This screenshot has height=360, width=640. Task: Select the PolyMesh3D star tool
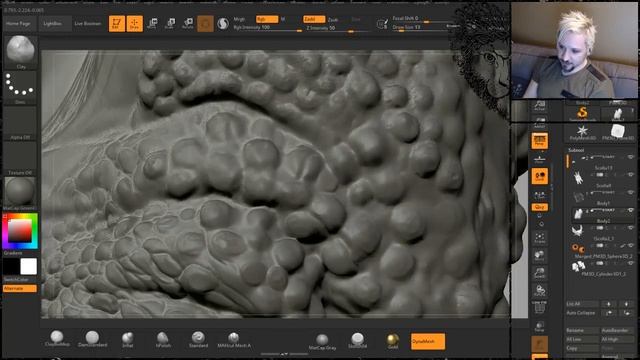(x=582, y=132)
